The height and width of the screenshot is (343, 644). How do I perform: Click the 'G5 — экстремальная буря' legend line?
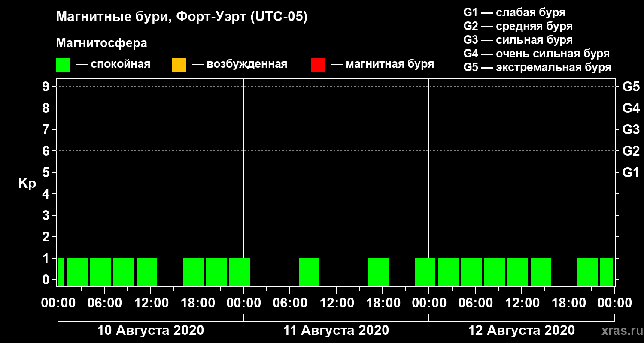coord(538,68)
